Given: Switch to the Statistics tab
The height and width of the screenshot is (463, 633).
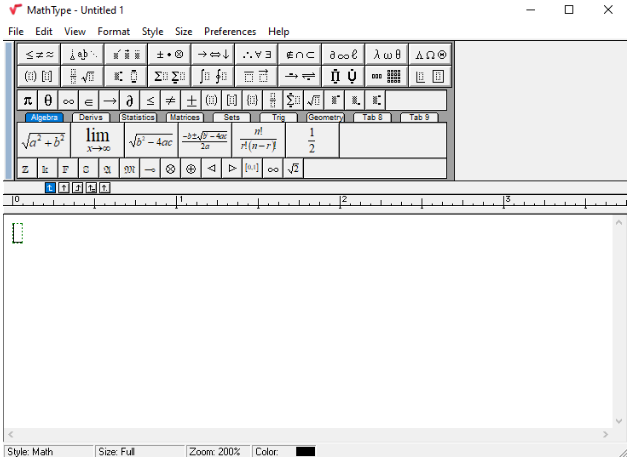Looking at the screenshot, I should tap(138, 117).
